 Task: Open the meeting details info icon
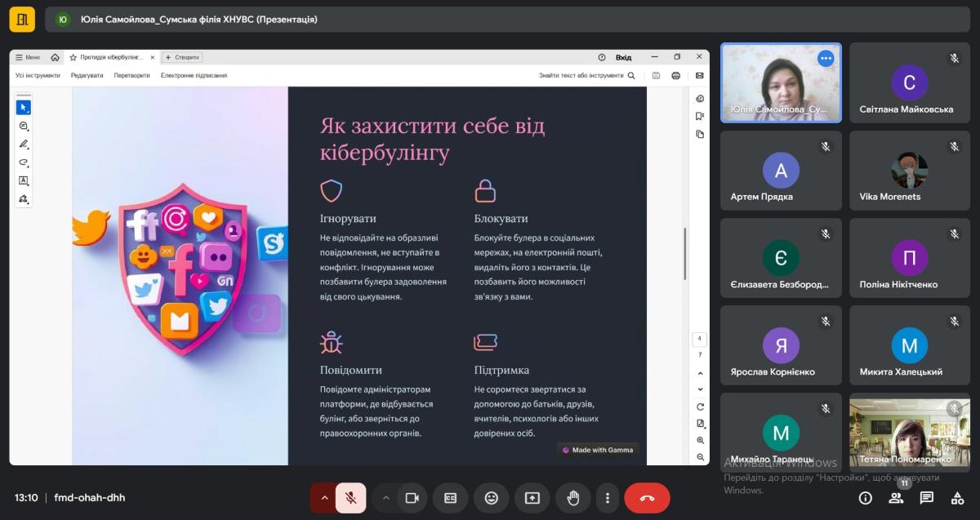tap(865, 498)
